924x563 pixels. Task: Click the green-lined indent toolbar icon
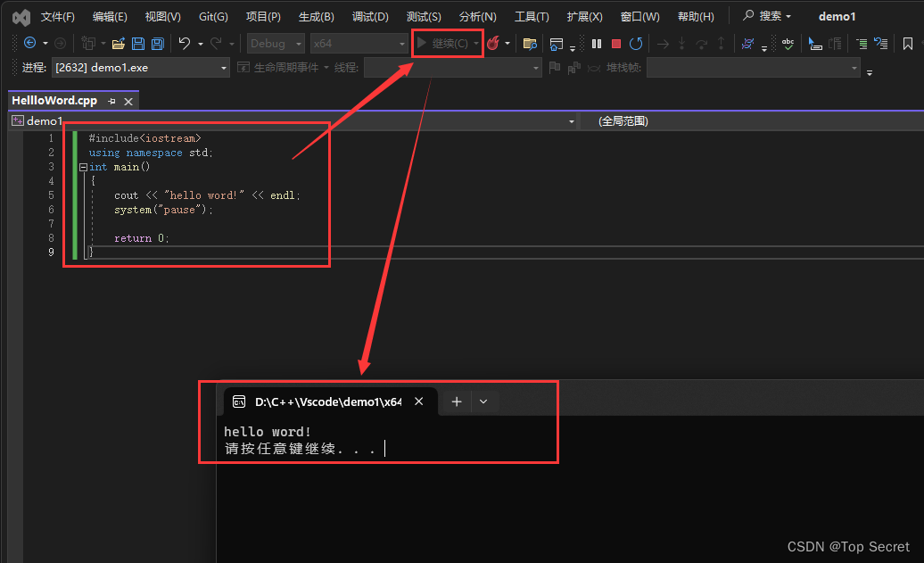[862, 44]
